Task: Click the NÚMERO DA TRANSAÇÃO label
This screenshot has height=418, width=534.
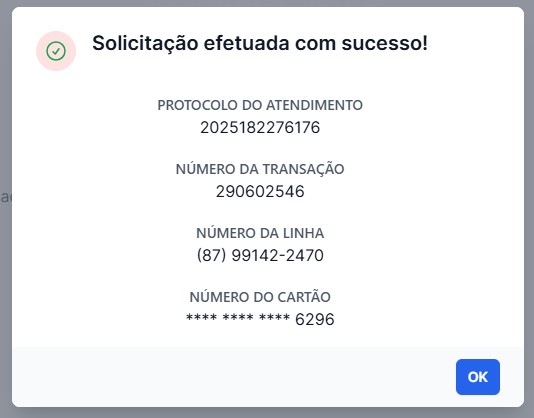Action: (260, 169)
